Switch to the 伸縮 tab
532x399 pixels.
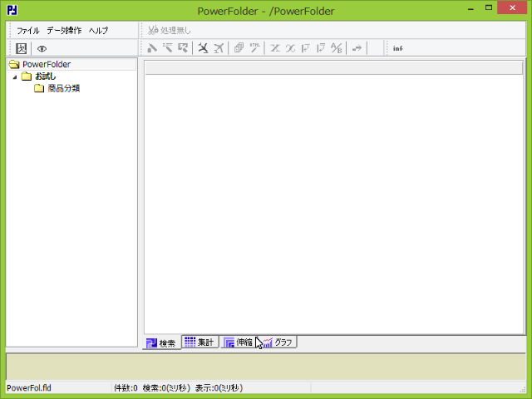(239, 342)
